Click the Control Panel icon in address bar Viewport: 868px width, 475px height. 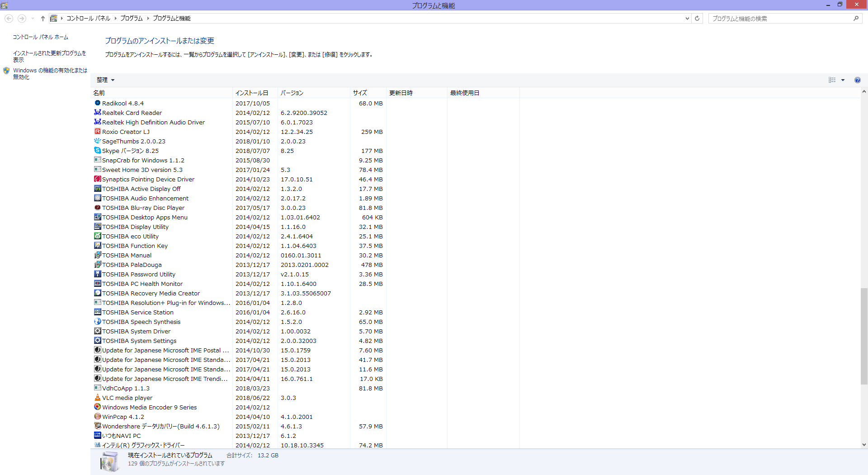(53, 19)
